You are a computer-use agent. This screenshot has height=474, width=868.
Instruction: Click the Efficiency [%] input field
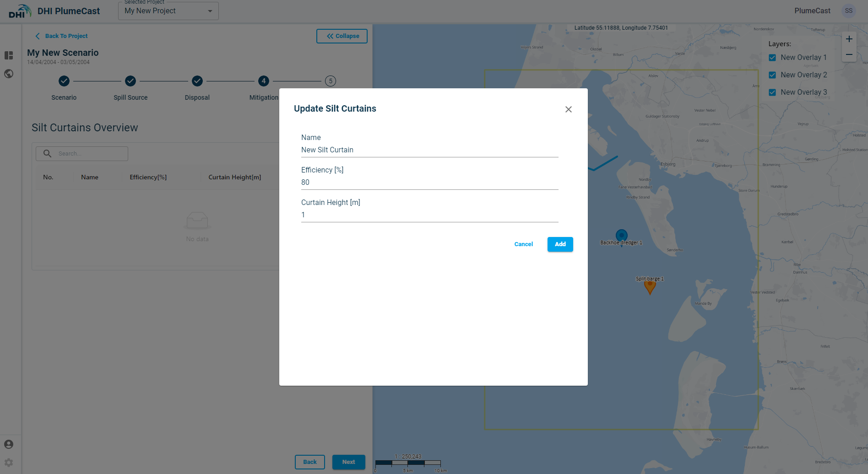[429, 182]
